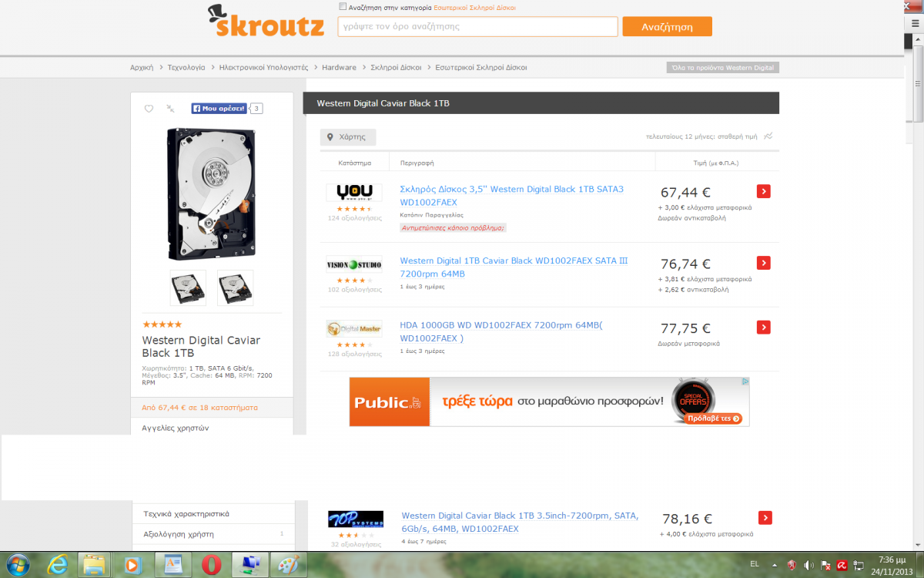
Task: Open Windows Explorer folder in taskbar
Action: (x=94, y=565)
